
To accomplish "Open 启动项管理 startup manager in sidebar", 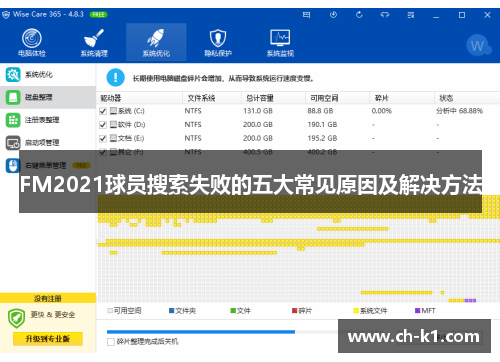I will 48,143.
